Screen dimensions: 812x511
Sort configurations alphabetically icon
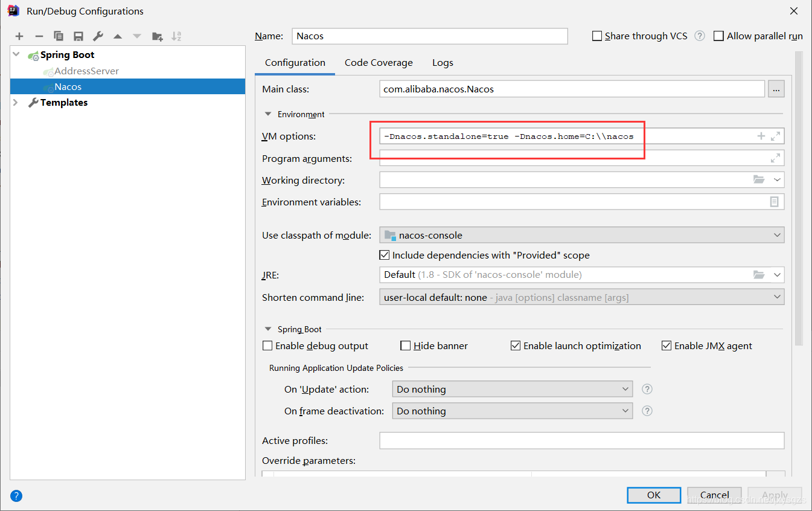pyautogui.click(x=176, y=36)
